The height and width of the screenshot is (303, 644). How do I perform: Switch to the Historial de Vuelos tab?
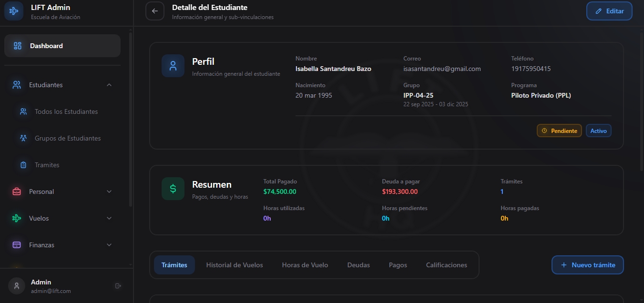click(235, 265)
